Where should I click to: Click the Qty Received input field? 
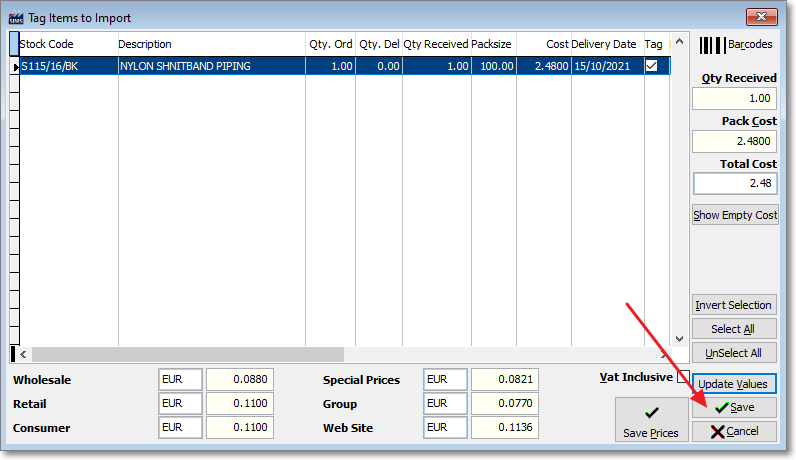click(734, 98)
